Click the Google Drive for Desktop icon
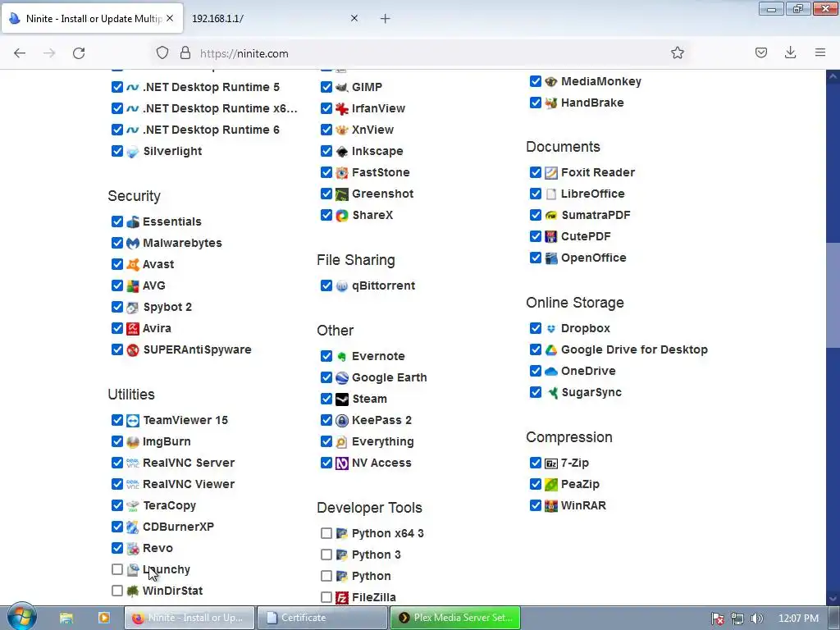This screenshot has height=630, width=840. (551, 349)
